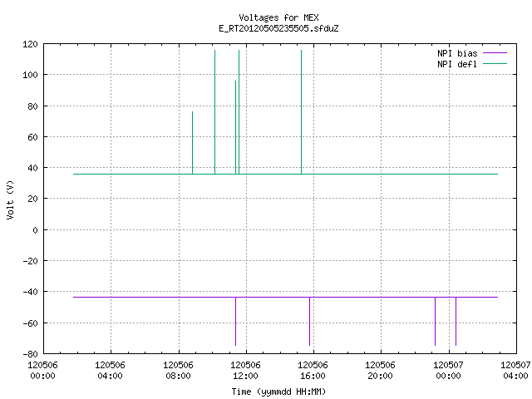
Task: Click the purple bias dip near 15:45
Action: coord(309,322)
